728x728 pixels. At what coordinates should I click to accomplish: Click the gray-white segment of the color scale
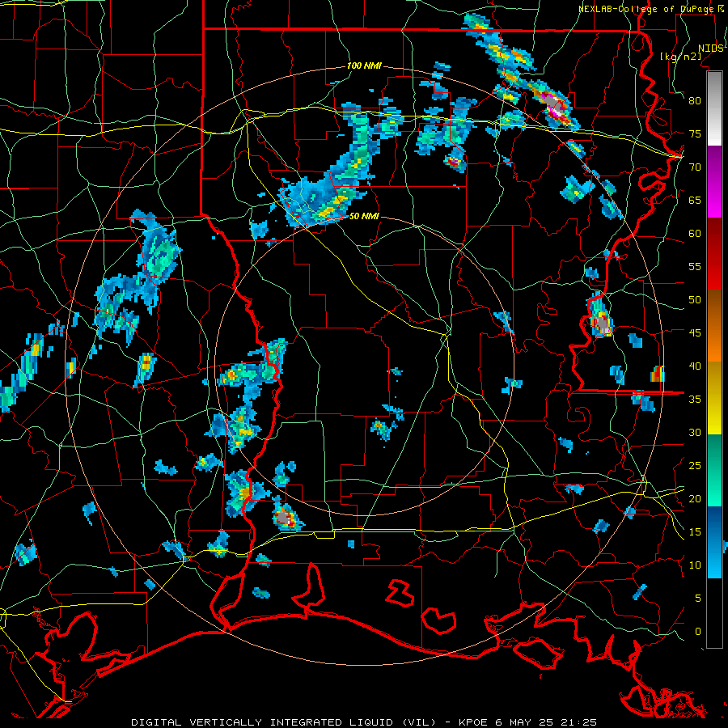click(x=714, y=108)
